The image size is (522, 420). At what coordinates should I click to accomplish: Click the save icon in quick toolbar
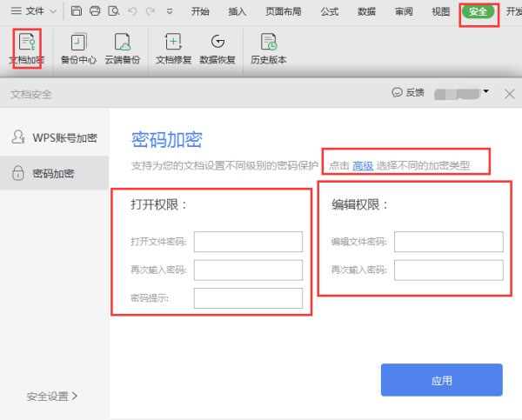77,11
